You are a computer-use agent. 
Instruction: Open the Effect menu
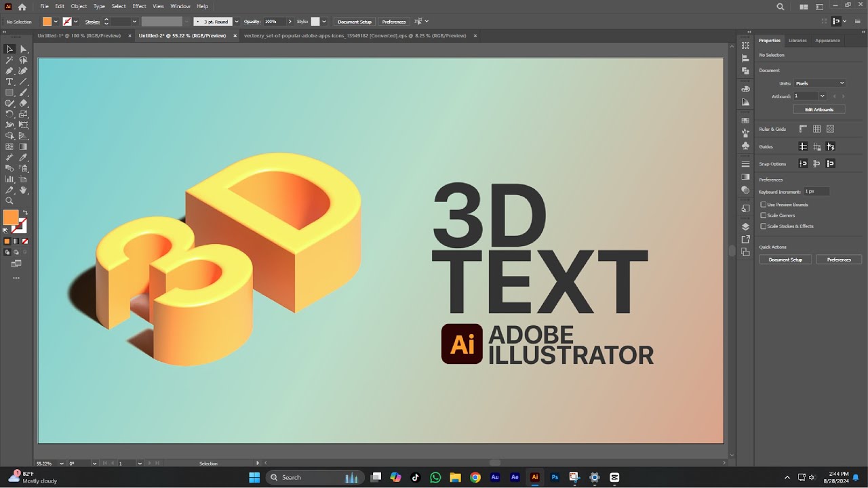point(139,6)
